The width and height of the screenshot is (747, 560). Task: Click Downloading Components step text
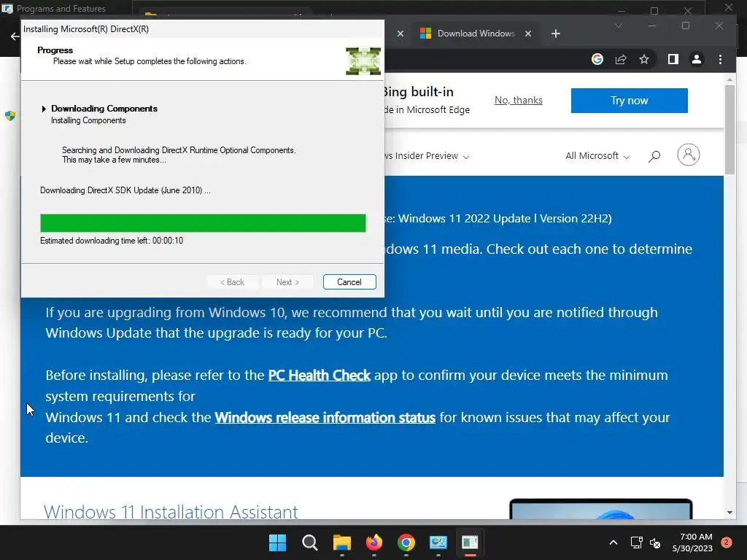pyautogui.click(x=104, y=109)
